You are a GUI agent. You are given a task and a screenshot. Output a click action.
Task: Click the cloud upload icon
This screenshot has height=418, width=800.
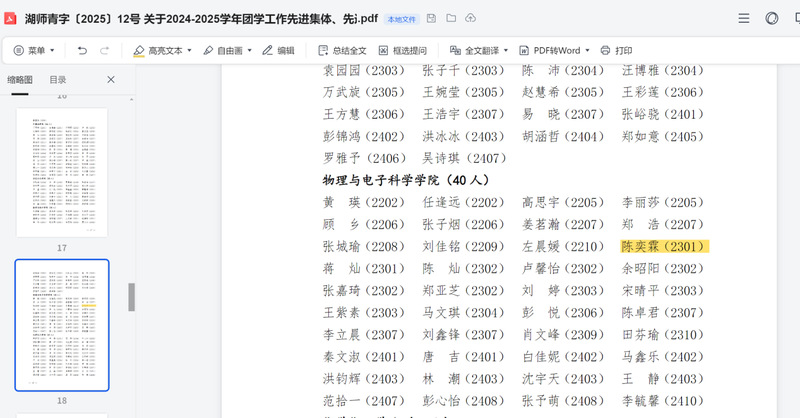tap(471, 18)
